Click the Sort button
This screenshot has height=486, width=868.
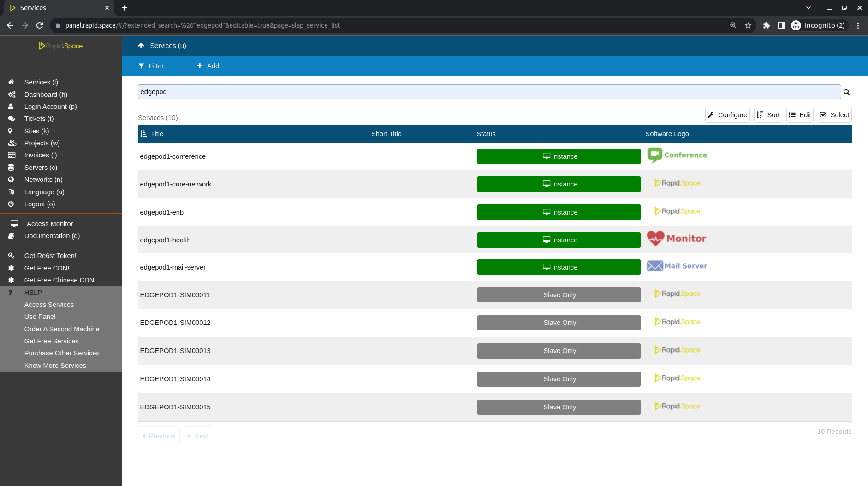[768, 115]
